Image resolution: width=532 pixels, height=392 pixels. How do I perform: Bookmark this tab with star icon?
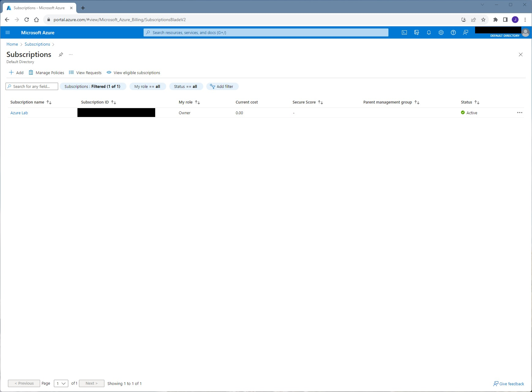pos(483,20)
